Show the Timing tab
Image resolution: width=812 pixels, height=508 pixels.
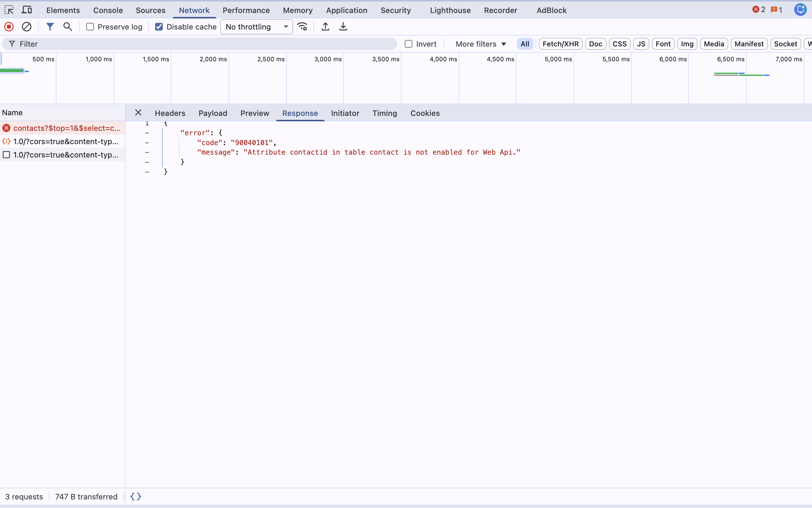pos(384,113)
